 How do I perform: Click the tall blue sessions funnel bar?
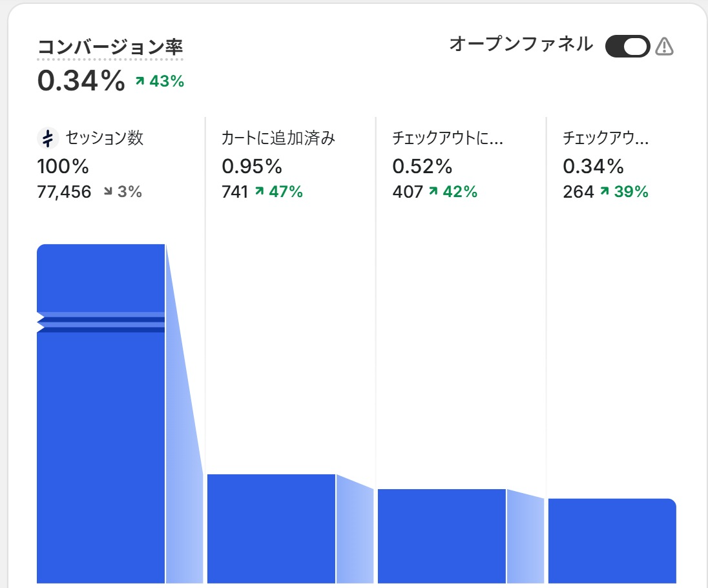coord(100,452)
